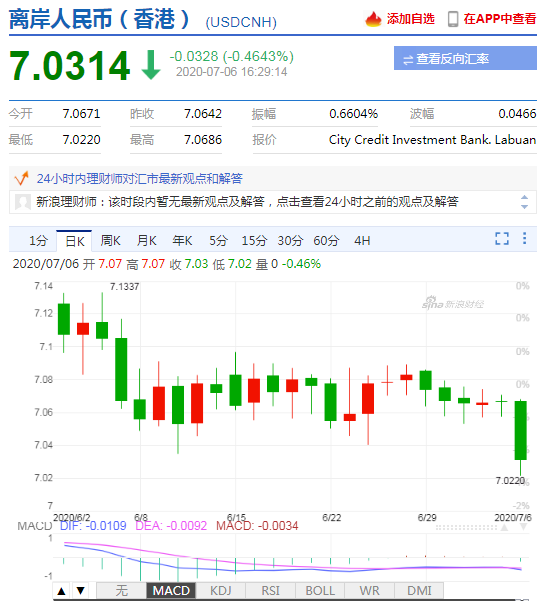The width and height of the screenshot is (540, 601).
Task: Switch to the 年K chart tab
Action: pos(182,241)
